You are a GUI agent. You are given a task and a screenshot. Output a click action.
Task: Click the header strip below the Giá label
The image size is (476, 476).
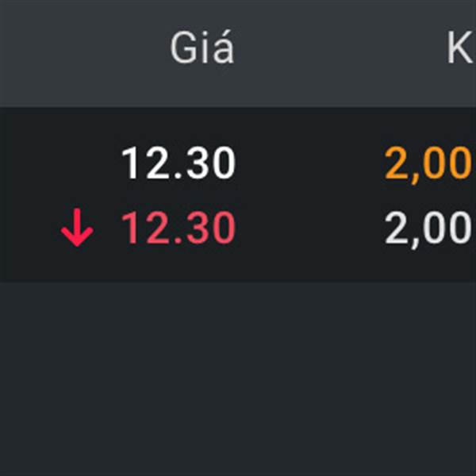click(202, 86)
